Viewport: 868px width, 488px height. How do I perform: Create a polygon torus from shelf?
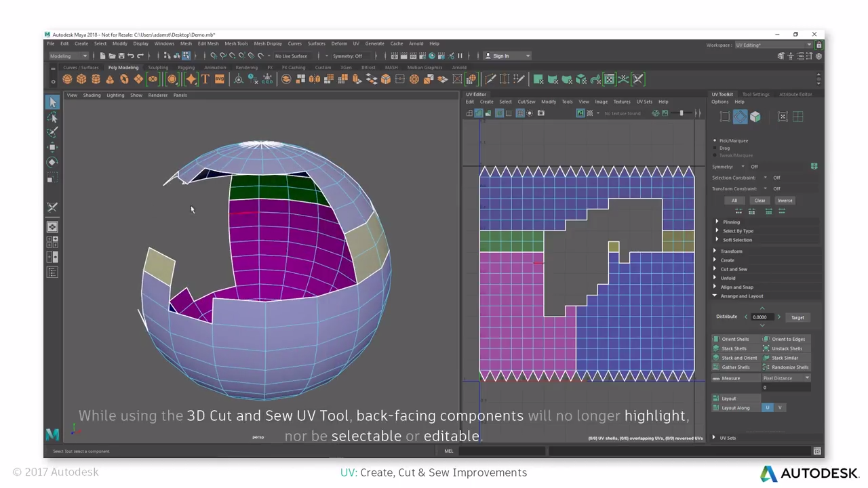pyautogui.click(x=124, y=79)
